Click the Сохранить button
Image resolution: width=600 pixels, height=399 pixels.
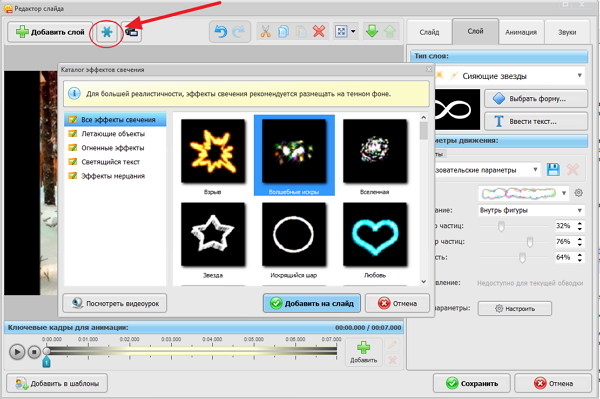[x=472, y=383]
